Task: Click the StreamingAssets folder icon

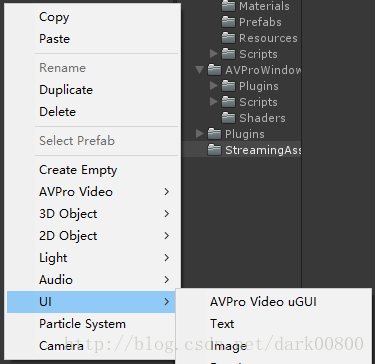Action: 214,150
